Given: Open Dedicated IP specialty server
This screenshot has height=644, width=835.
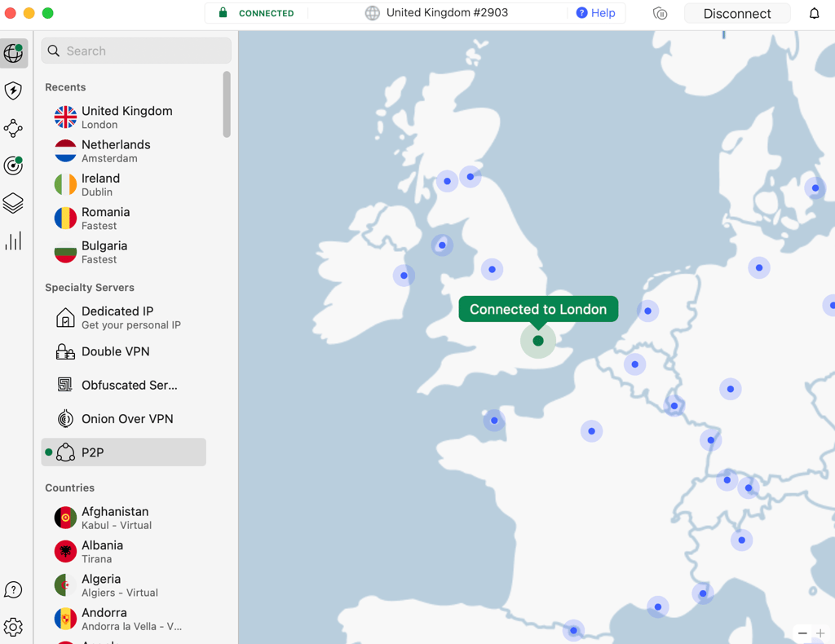Looking at the screenshot, I should pos(124,318).
